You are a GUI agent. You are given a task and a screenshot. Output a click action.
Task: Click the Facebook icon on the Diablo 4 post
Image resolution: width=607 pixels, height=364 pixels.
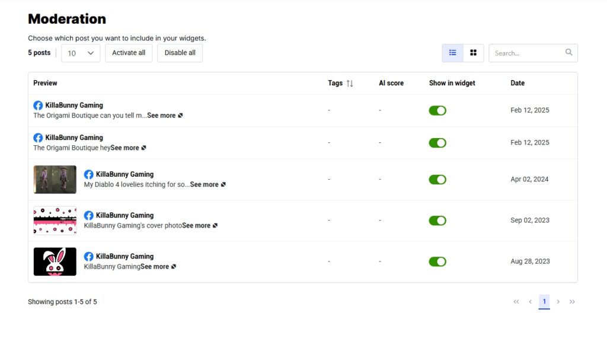click(89, 174)
